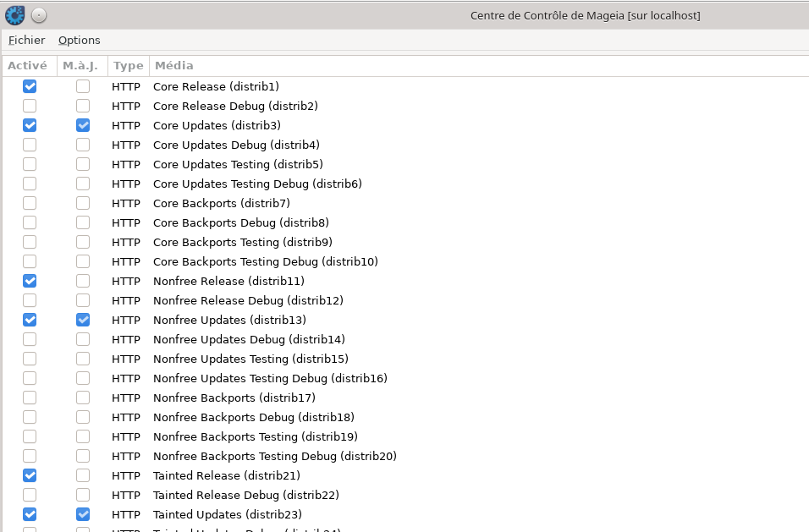Uncheck Activé for Core Updates (distrib3)

[x=30, y=125]
